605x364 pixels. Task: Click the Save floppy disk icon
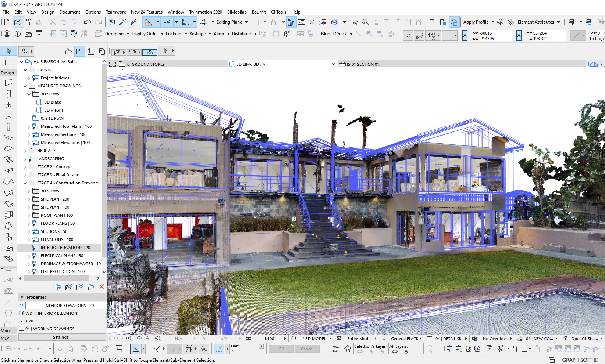[28, 22]
